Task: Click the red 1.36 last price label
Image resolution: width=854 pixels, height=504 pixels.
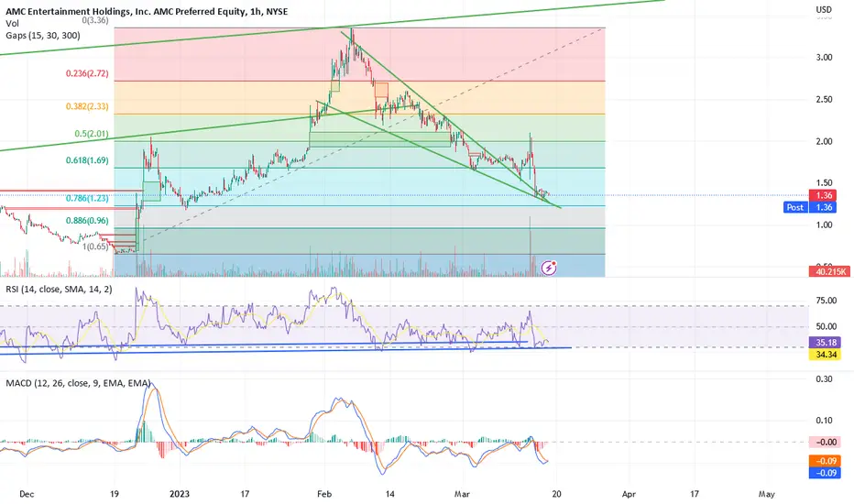Action: pos(824,195)
